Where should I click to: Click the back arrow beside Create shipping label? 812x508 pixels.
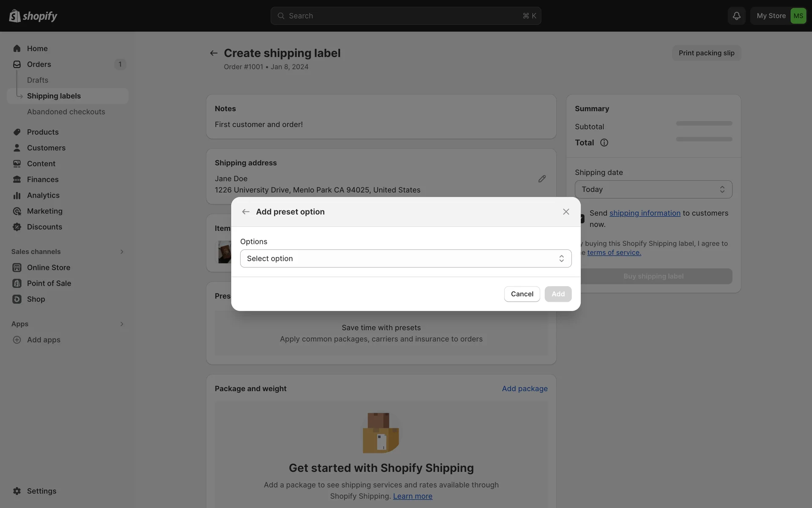point(214,53)
